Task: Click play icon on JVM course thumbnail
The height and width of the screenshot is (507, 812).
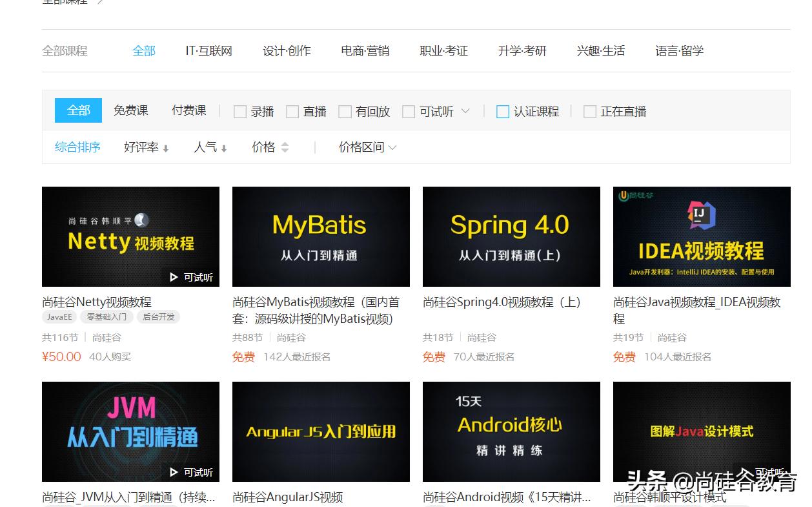Action: 174,472
